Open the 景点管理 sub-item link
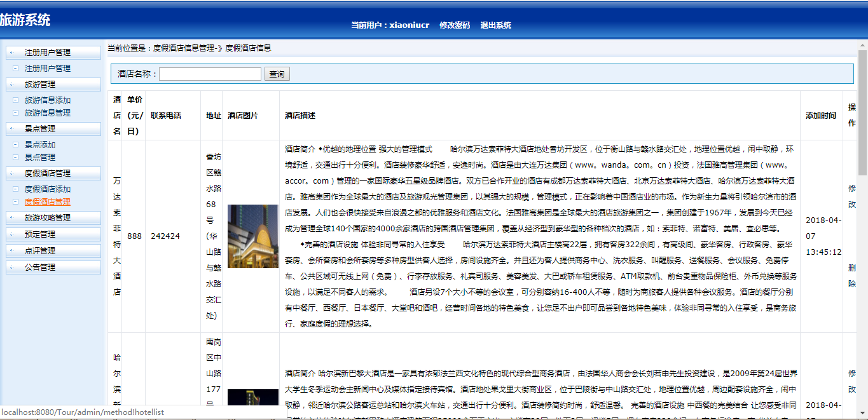This screenshot has width=868, height=420. tap(40, 157)
